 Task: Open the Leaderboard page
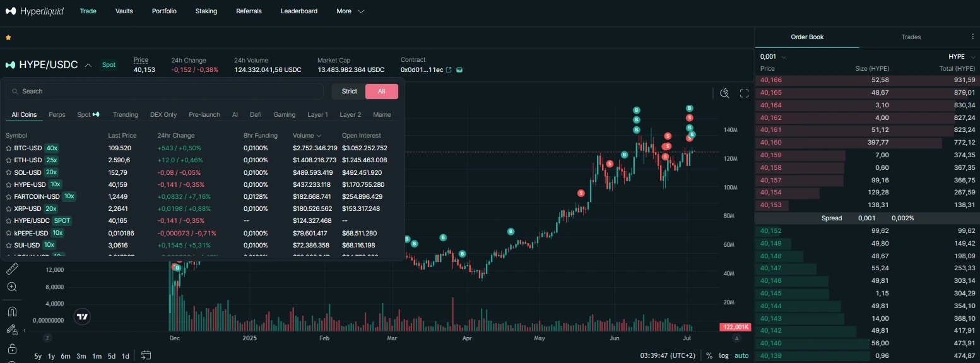[299, 11]
